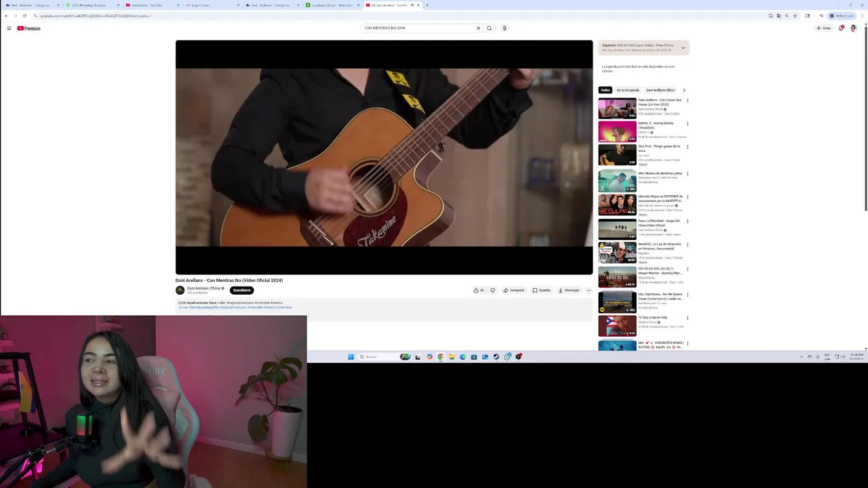The width and height of the screenshot is (868, 488).
Task: Click the Descargar download button
Action: [569, 290]
